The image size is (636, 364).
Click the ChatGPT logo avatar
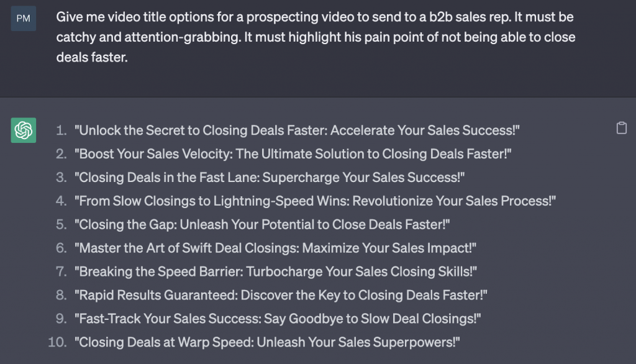(x=24, y=130)
